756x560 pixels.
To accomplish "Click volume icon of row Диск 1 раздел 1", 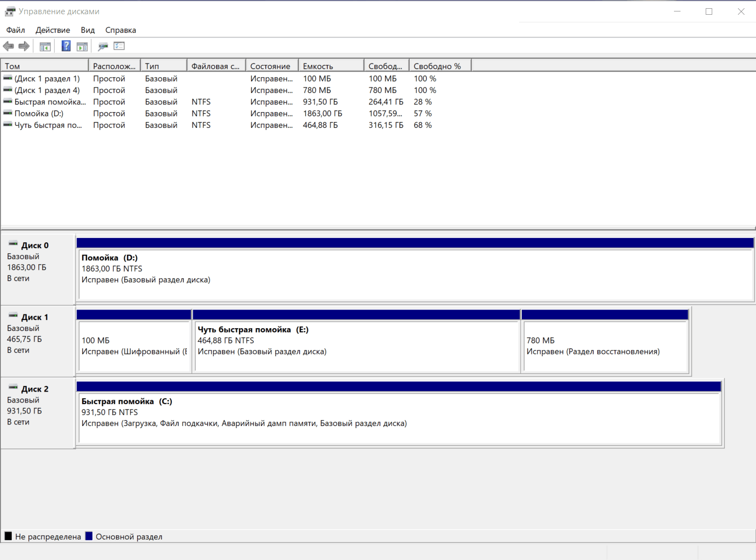I will pyautogui.click(x=8, y=78).
